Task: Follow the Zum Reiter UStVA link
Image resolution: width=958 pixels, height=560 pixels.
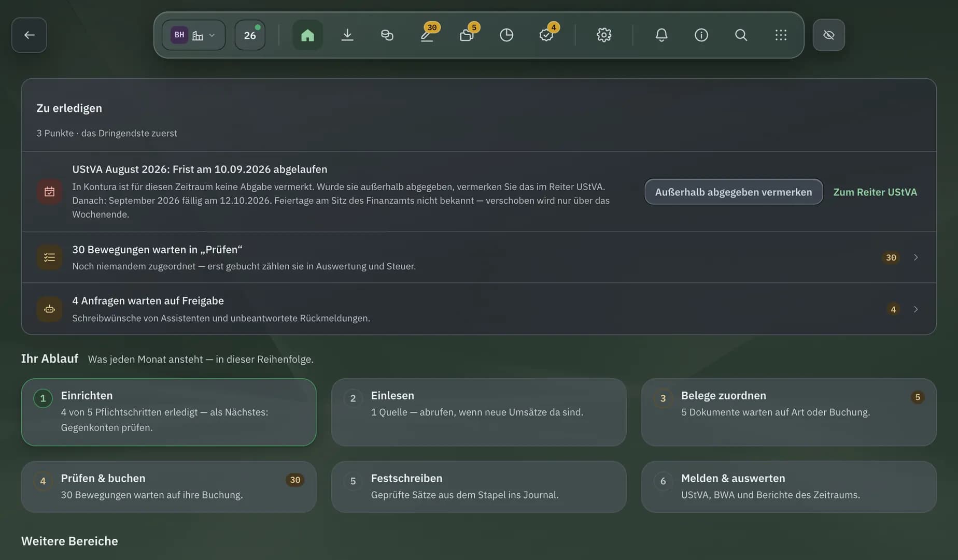Action: click(875, 192)
